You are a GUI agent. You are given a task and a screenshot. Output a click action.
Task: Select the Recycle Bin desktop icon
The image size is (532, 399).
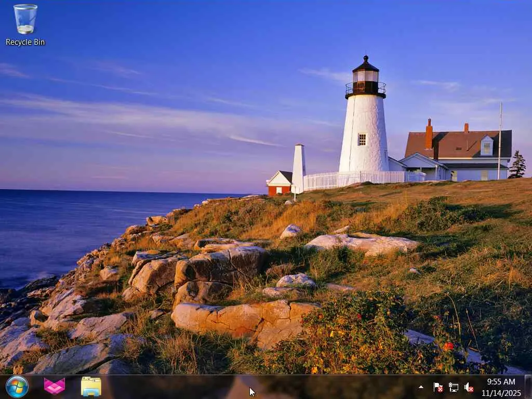[25, 24]
